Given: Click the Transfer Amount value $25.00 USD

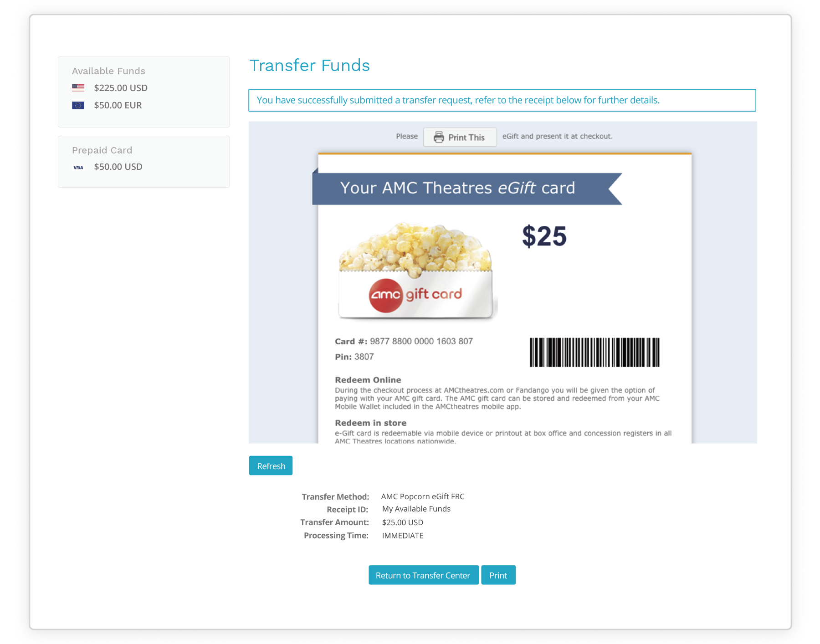Looking at the screenshot, I should coord(402,522).
